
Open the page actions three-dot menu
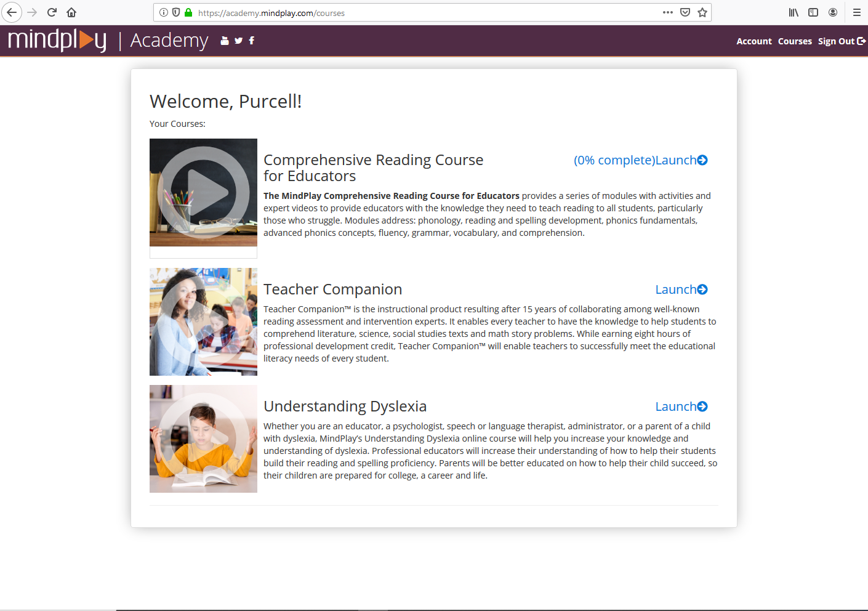click(668, 12)
